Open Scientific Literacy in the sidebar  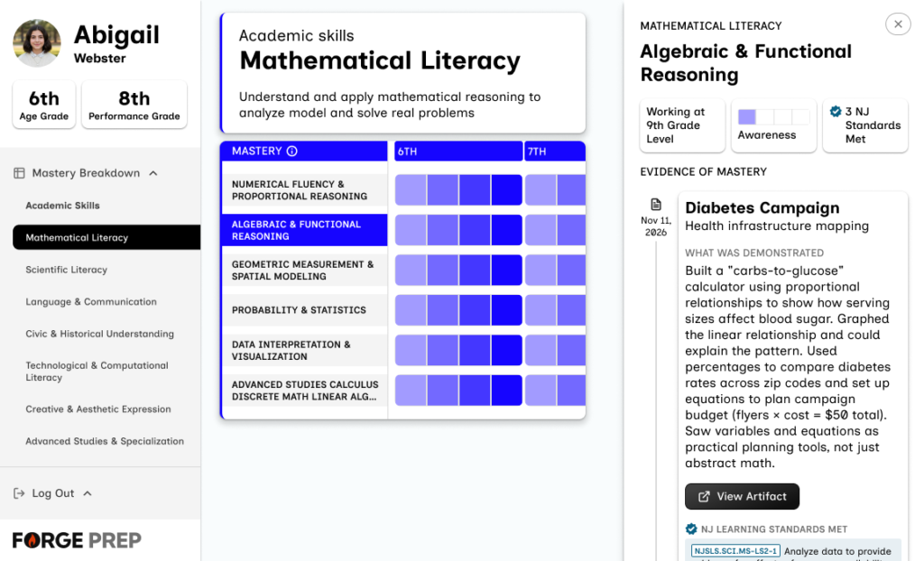click(x=66, y=270)
